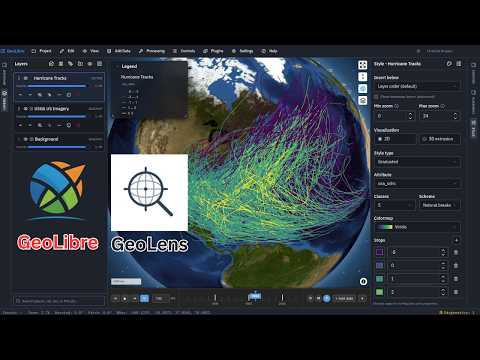Click the zoom-to-layer icon under USGS US Imagery
This screenshot has width=480, height=360.
click(x=40, y=125)
